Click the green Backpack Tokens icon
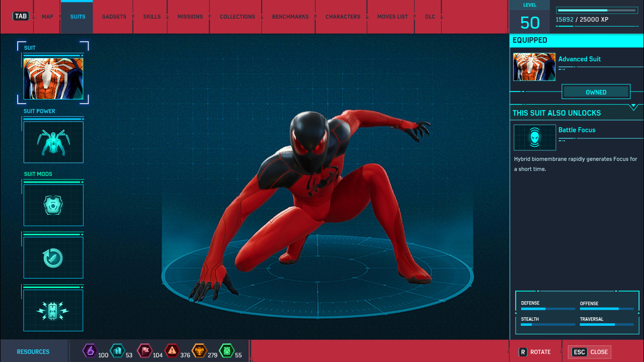 [227, 351]
